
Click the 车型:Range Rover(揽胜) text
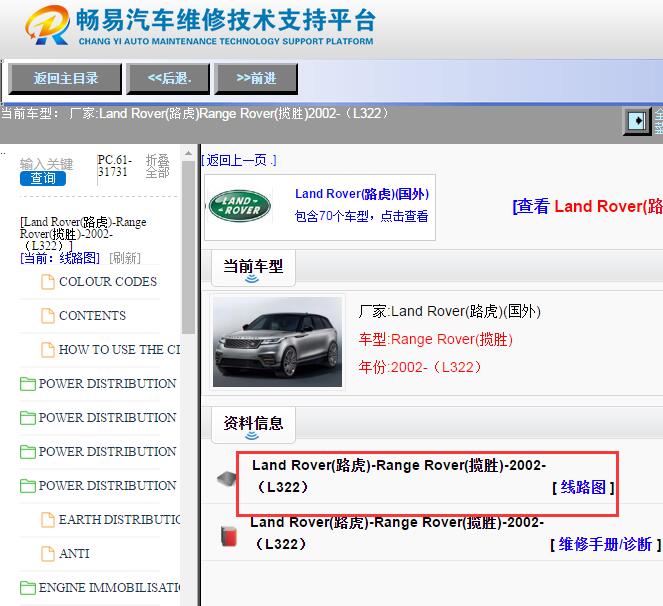click(x=436, y=340)
